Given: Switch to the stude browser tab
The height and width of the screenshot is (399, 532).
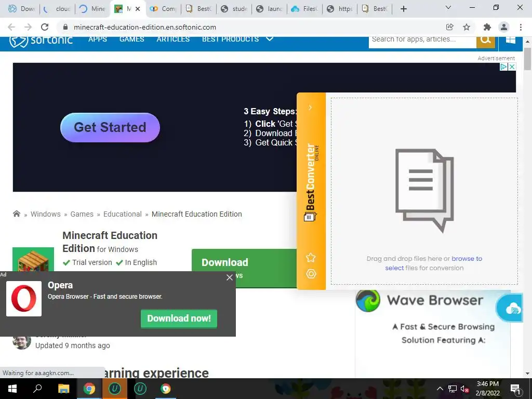Looking at the screenshot, I should [234, 9].
